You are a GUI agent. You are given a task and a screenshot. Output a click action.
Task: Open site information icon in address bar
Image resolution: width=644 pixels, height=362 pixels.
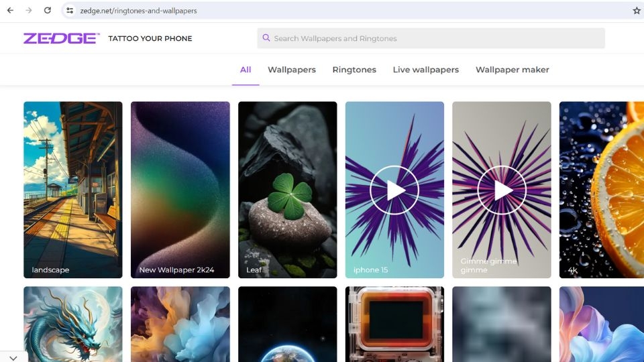(70, 11)
